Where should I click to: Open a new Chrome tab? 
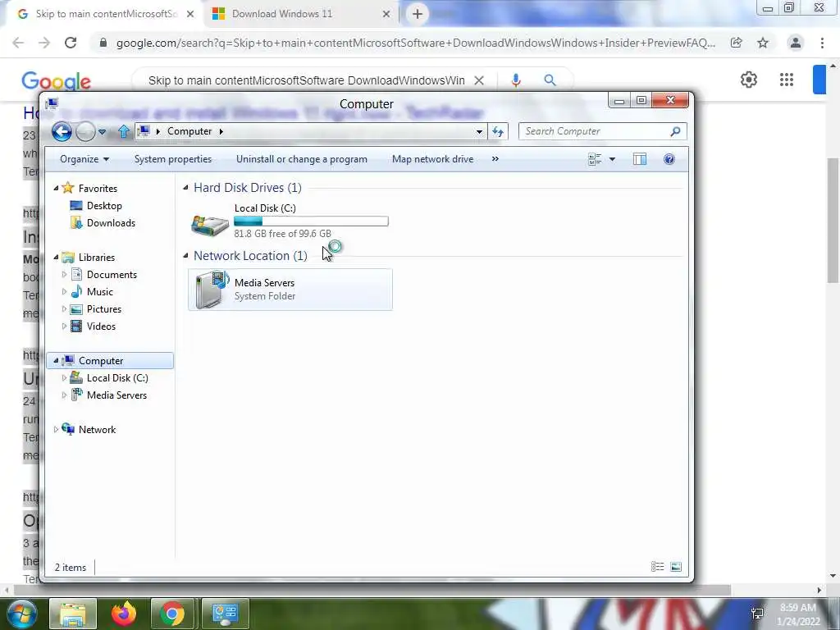pyautogui.click(x=418, y=14)
